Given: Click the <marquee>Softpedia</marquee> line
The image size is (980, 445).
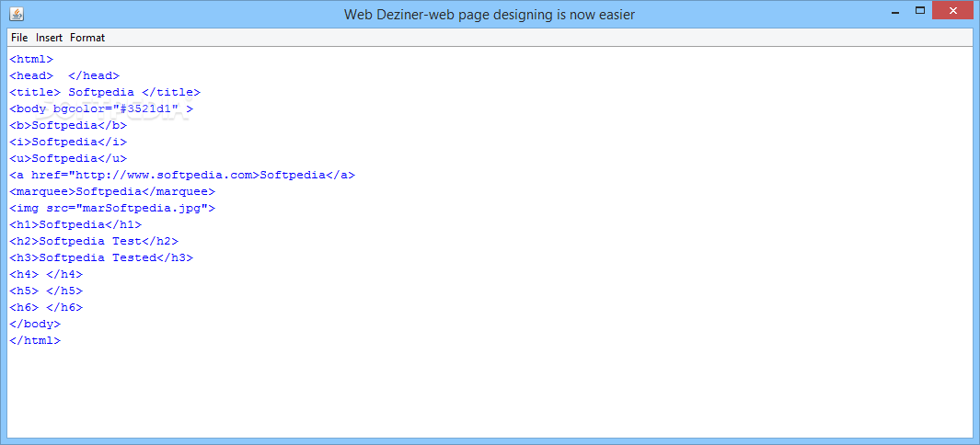Looking at the screenshot, I should pyautogui.click(x=112, y=191).
